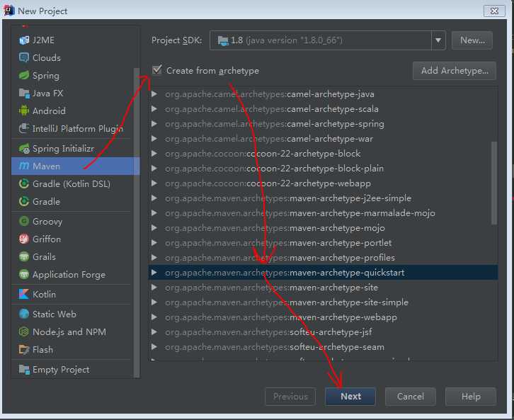Select the Spring project type label
The height and width of the screenshot is (420, 514).
pyautogui.click(x=46, y=76)
